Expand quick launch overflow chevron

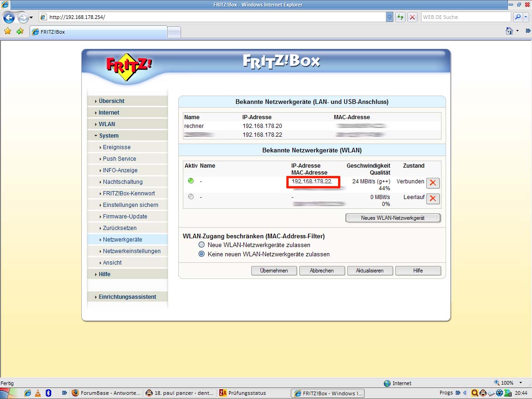(64, 393)
